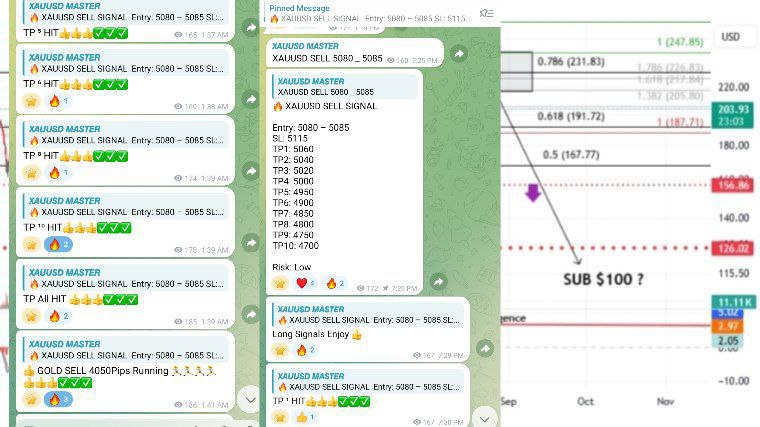This screenshot has width=760, height=427.
Task: Forward the TP 10 HIT message
Action: pos(251,243)
